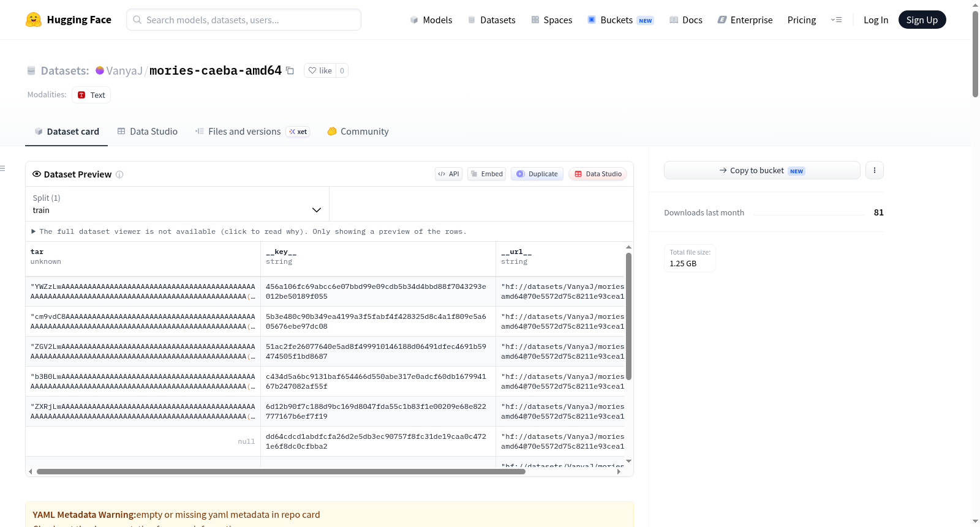Click the mories-caeba-amd64 dataset title
980x527 pixels.
coord(216,70)
